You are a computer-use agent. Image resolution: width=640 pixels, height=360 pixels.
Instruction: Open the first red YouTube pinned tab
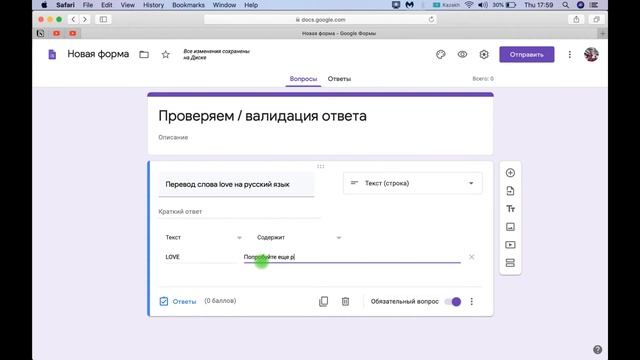click(56, 33)
